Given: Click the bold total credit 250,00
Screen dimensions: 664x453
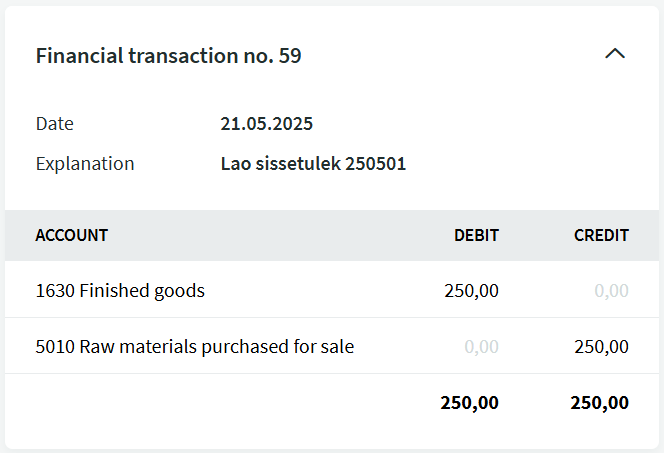Looking at the screenshot, I should [x=600, y=403].
